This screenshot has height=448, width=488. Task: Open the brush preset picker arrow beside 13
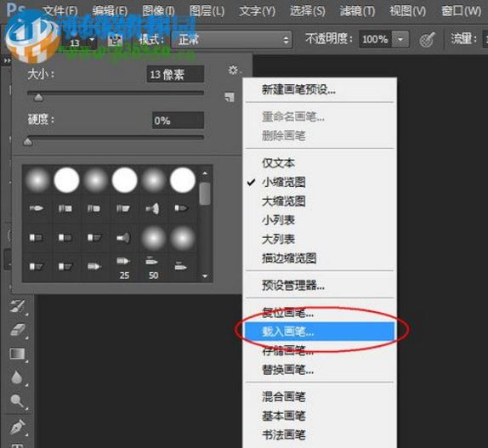pyautogui.click(x=92, y=39)
